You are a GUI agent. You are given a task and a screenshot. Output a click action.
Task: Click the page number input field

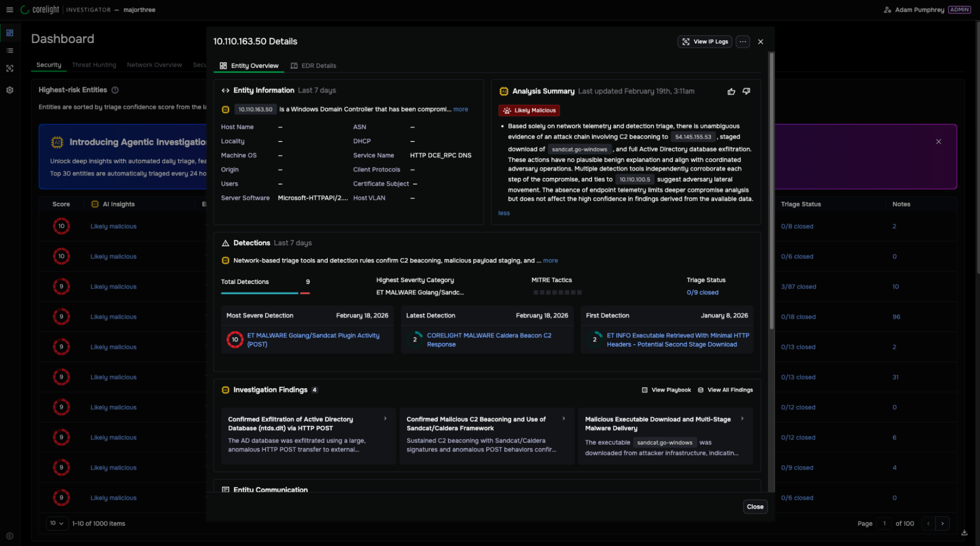pos(884,523)
